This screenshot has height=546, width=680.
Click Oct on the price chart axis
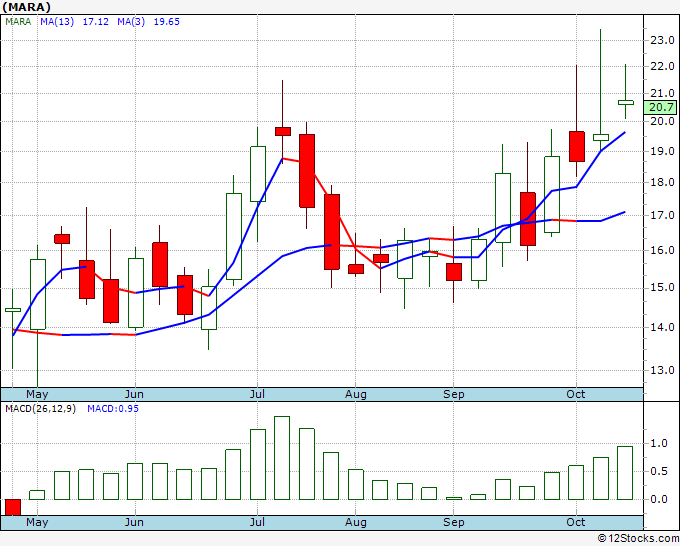tap(576, 394)
